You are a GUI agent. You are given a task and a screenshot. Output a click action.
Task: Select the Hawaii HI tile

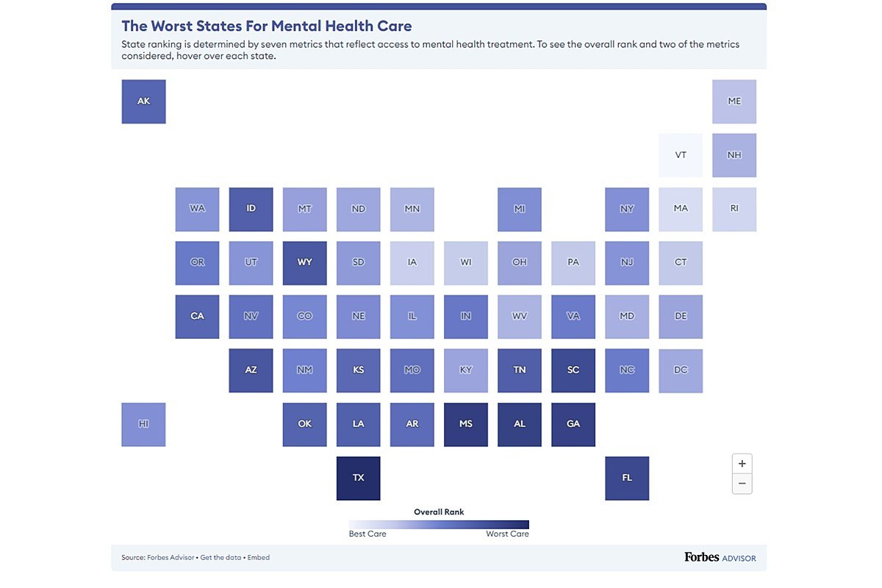point(143,424)
